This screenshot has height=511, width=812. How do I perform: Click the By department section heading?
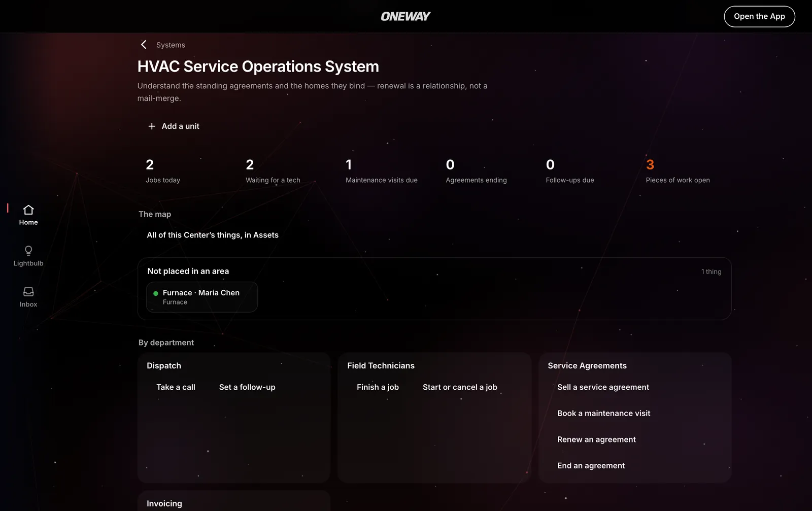(x=166, y=343)
